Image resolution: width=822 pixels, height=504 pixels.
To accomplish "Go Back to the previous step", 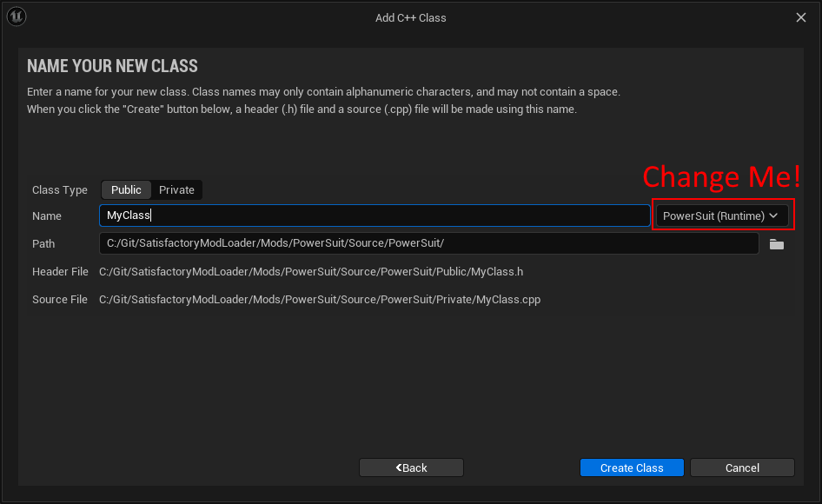I will 411,468.
